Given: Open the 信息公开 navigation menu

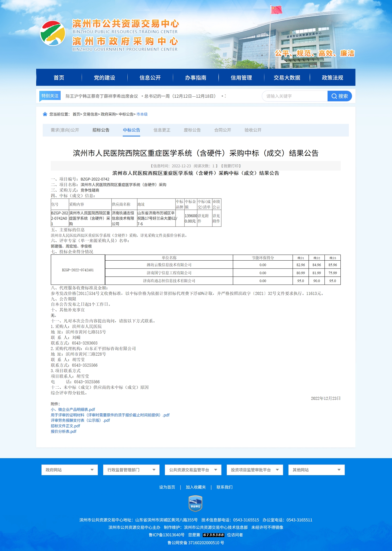Looking at the screenshot, I should click(x=150, y=78).
